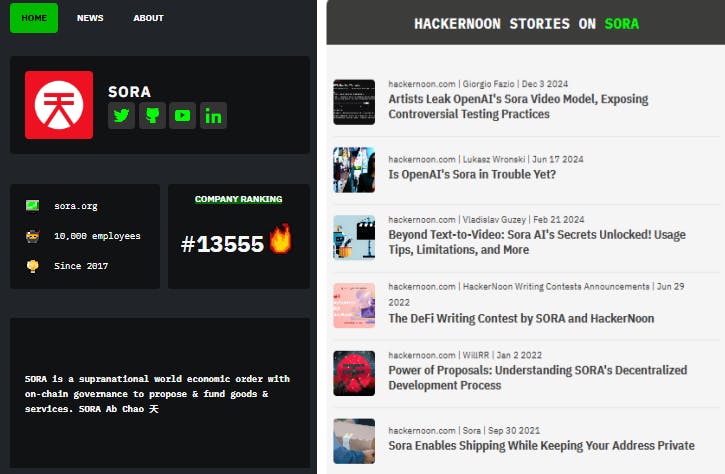Open SORA's LinkedIn page icon

(x=213, y=116)
